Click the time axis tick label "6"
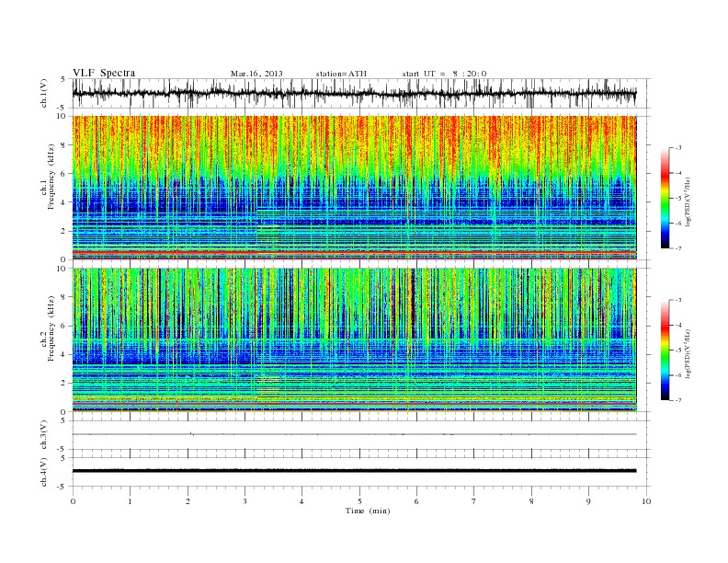Screen dimensions: 728x563 [x=417, y=501]
